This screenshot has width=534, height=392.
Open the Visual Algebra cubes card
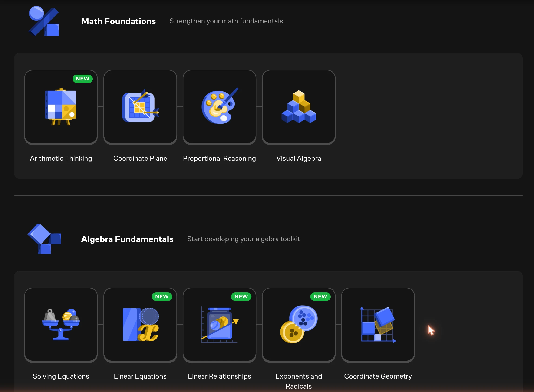click(299, 107)
